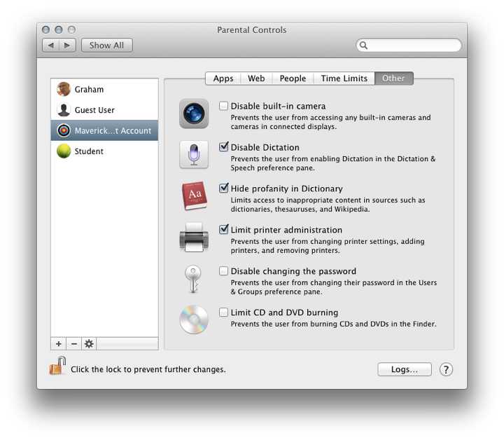Check Limit CD and DVD burning
The width and height of the screenshot is (504, 440).
[223, 312]
